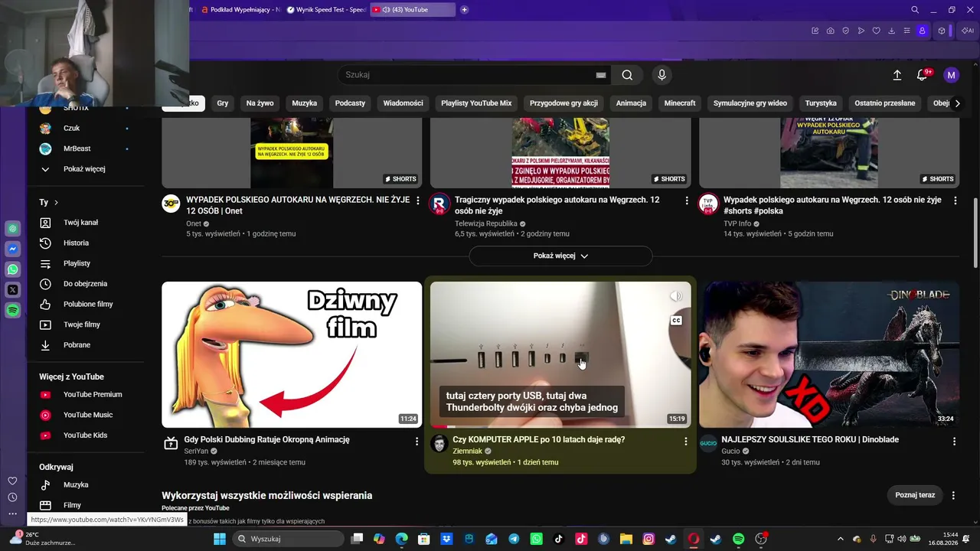Open the YouTube create upload button

897,75
